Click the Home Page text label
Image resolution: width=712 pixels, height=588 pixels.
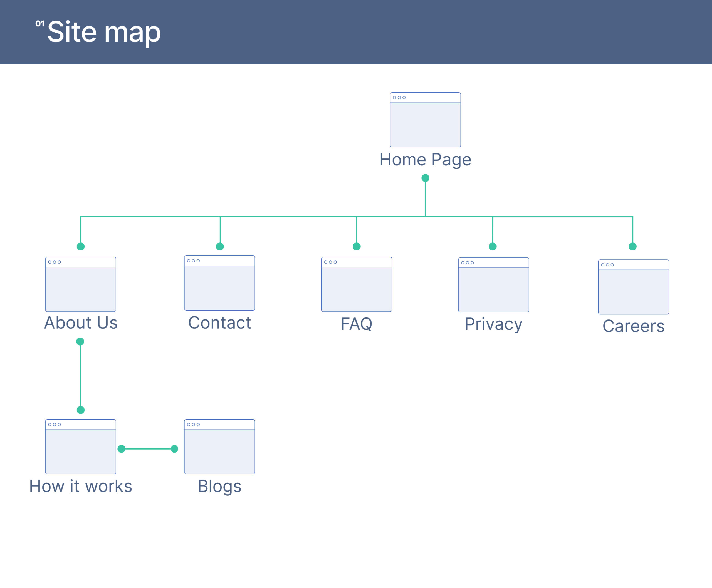click(425, 160)
